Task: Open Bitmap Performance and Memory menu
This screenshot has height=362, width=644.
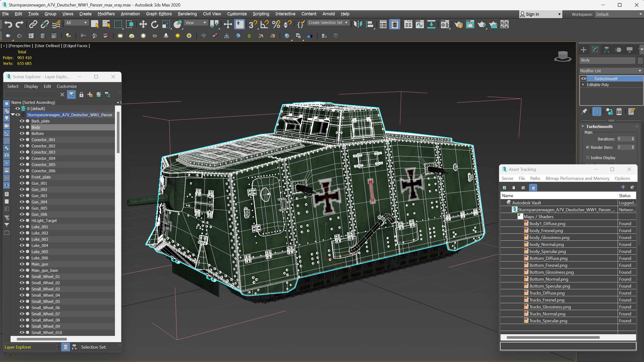Action: click(577, 178)
